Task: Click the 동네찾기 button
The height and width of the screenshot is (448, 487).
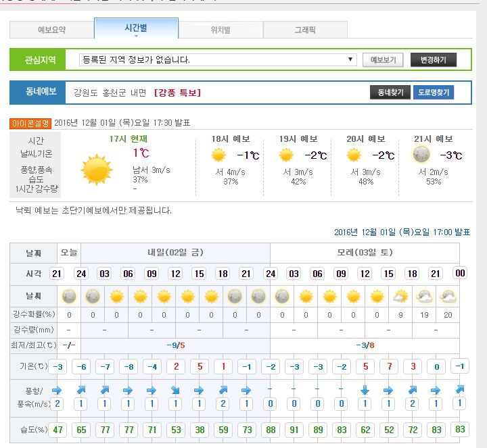Action: [390, 93]
